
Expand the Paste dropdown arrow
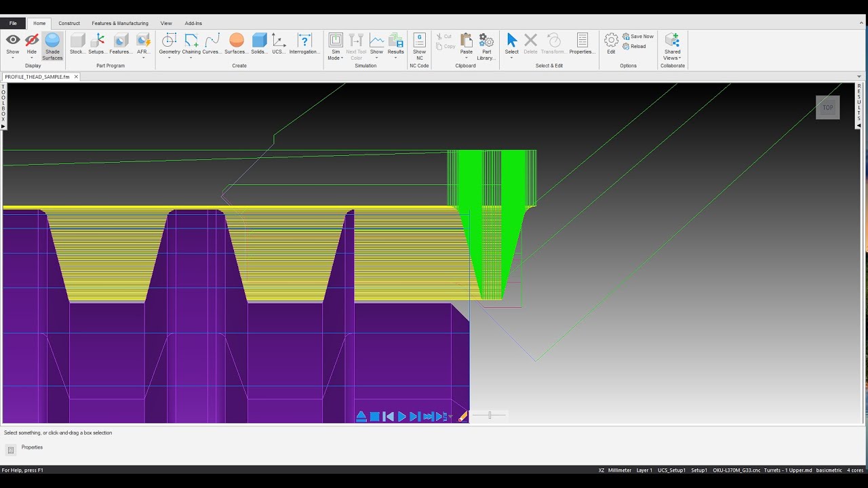[467, 58]
